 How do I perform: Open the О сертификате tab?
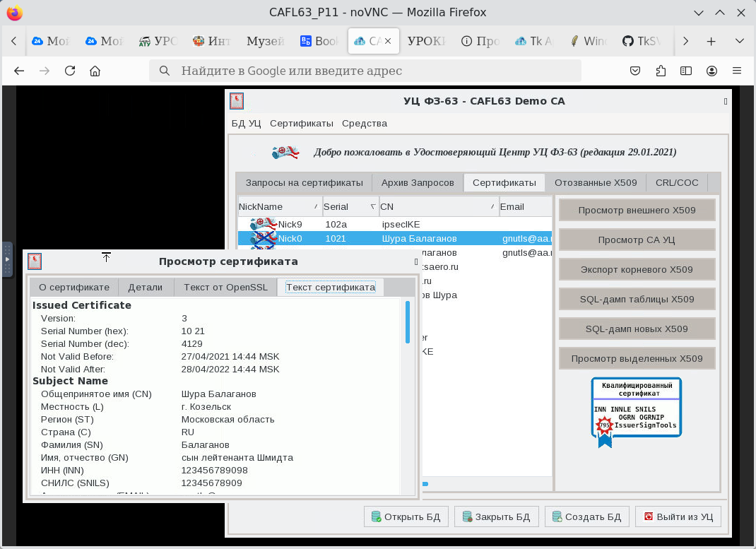[x=74, y=288]
